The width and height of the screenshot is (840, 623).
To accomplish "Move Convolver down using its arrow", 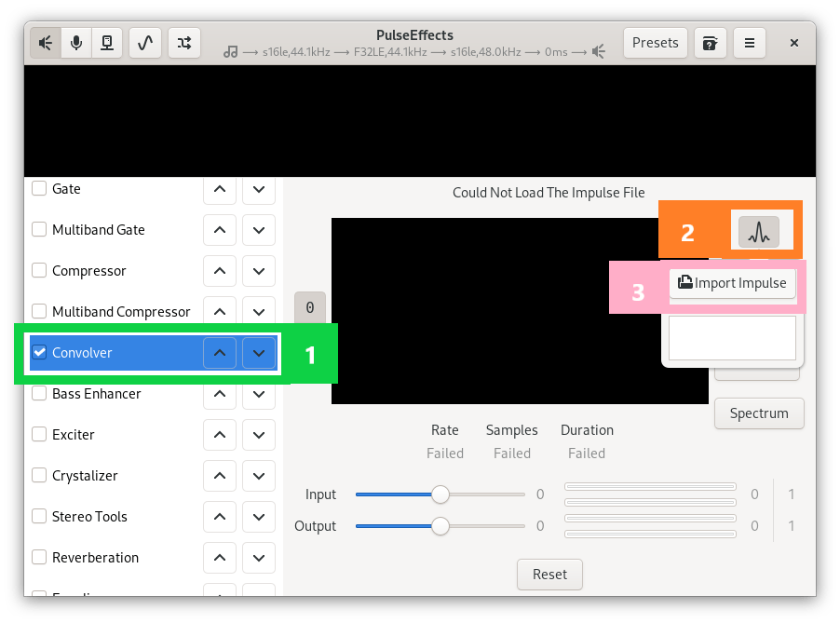I will (259, 353).
